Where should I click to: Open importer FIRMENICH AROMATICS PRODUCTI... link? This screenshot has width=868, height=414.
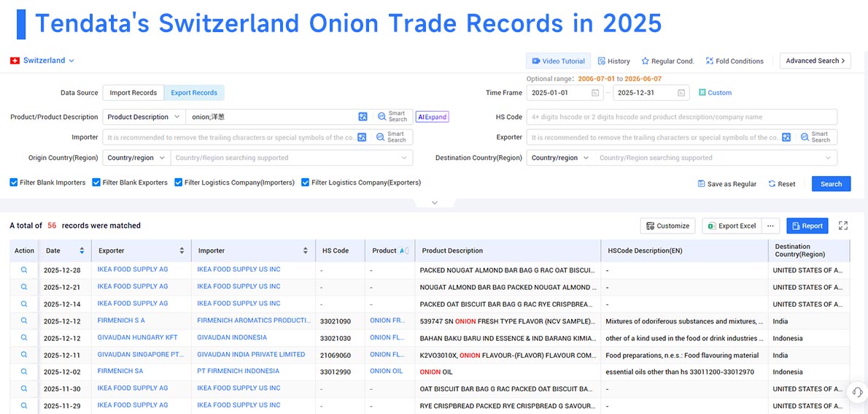click(254, 321)
